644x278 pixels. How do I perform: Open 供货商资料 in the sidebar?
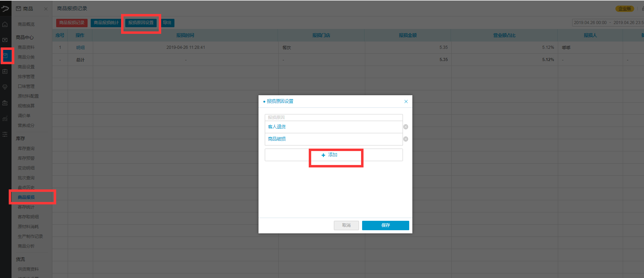click(28, 269)
